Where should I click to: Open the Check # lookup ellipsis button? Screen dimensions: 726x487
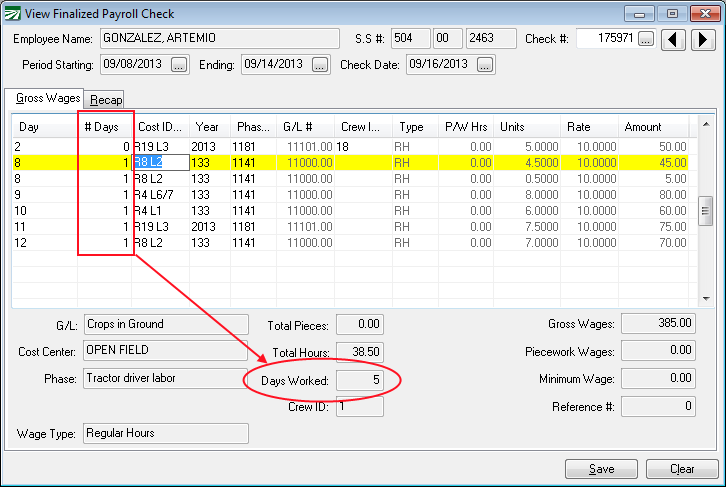646,39
